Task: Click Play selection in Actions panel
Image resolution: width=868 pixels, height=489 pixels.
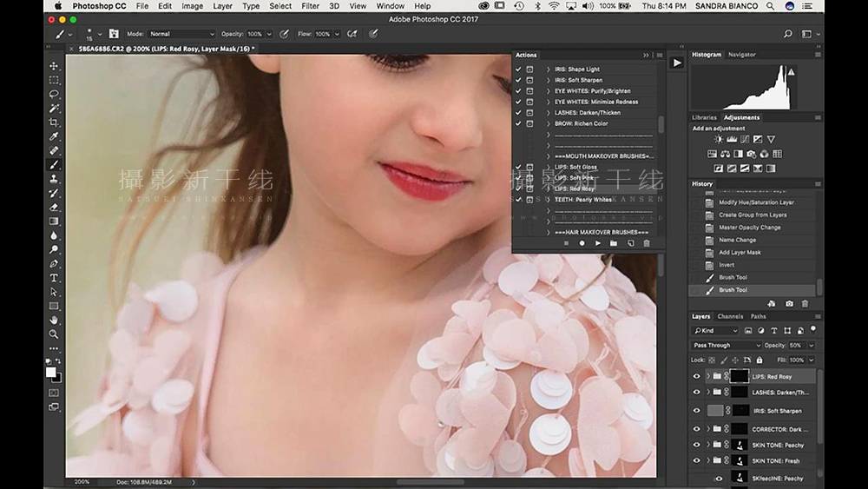Action: (x=598, y=243)
